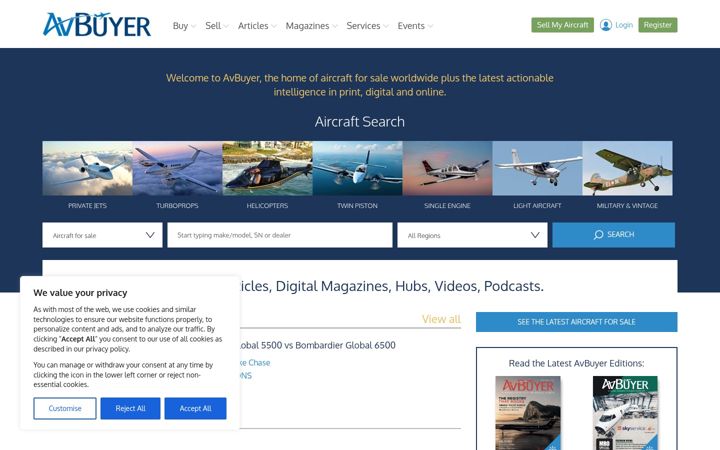Open the left AvBuyer magazine cover

[528, 413]
